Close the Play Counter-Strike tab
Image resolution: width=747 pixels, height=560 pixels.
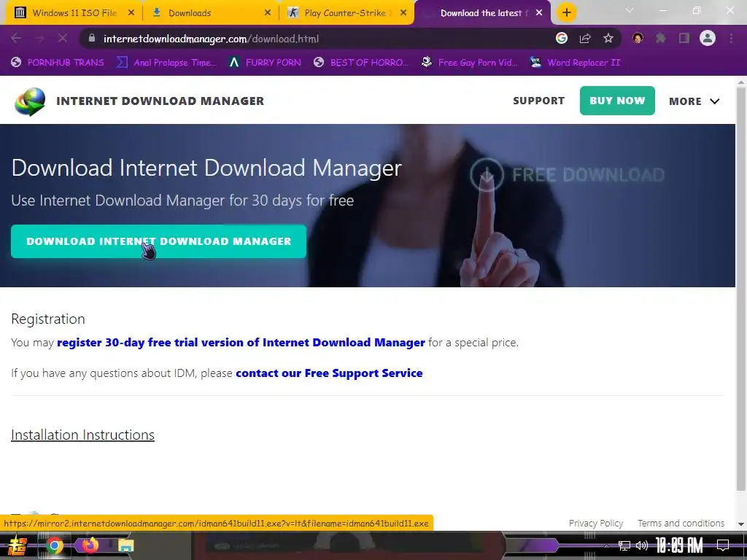tap(403, 13)
